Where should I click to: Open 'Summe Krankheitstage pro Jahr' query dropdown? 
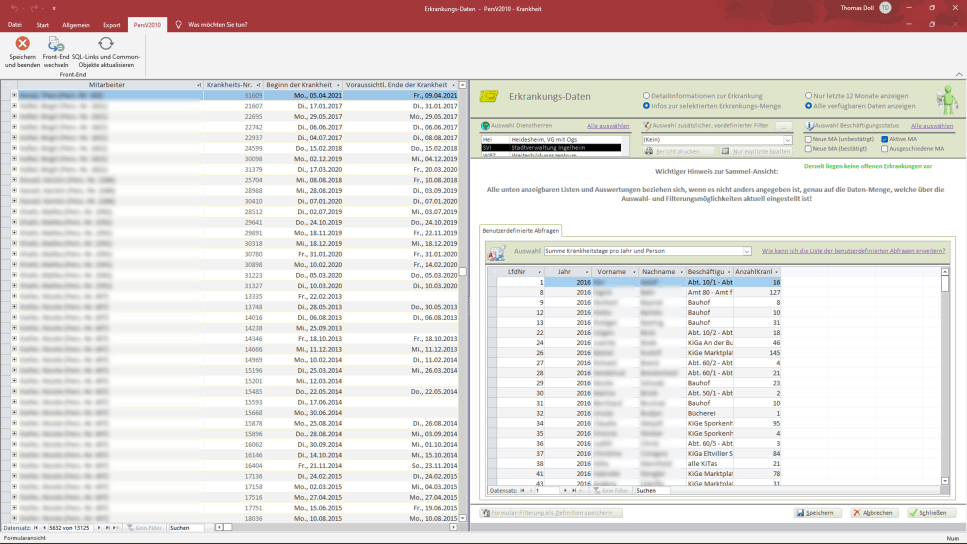point(746,251)
